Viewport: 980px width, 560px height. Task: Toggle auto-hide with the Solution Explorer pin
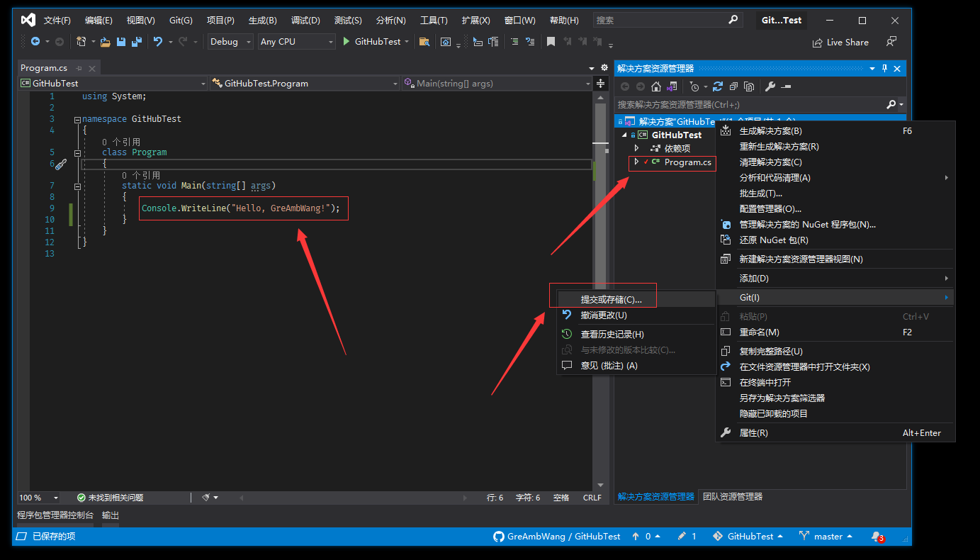point(884,68)
